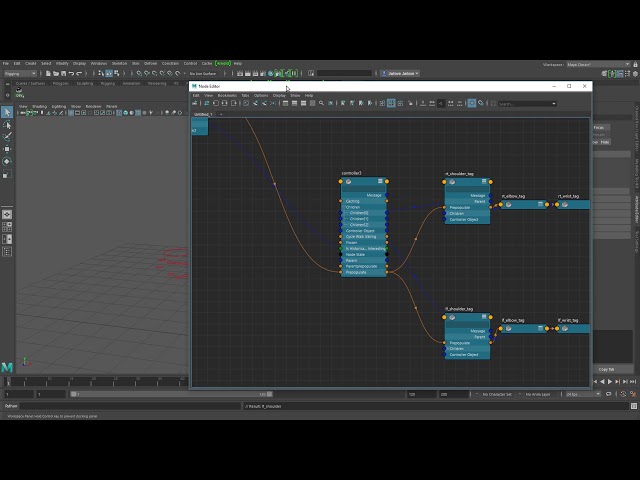
Task: Open the Windows menu in Maya menu bar
Action: [99, 64]
